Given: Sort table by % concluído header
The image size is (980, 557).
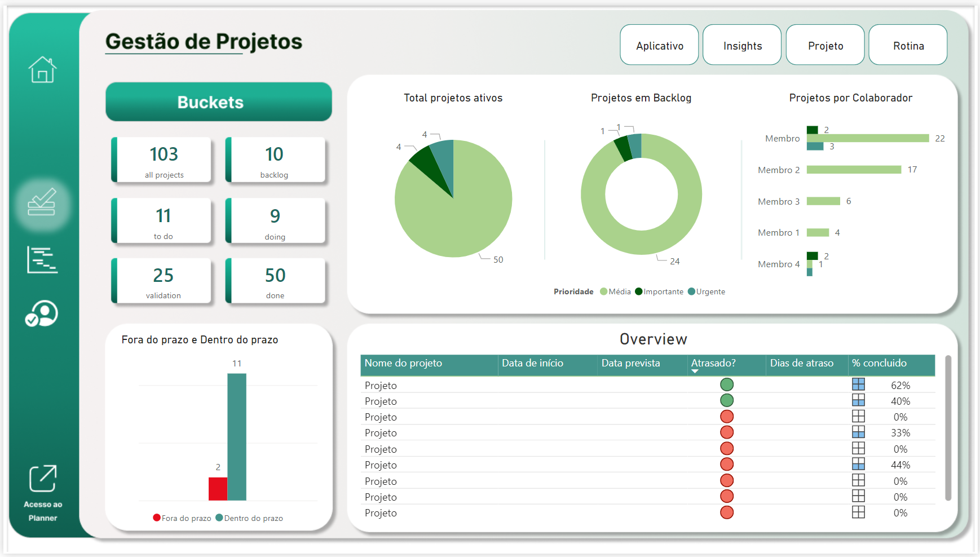Looking at the screenshot, I should 879,363.
